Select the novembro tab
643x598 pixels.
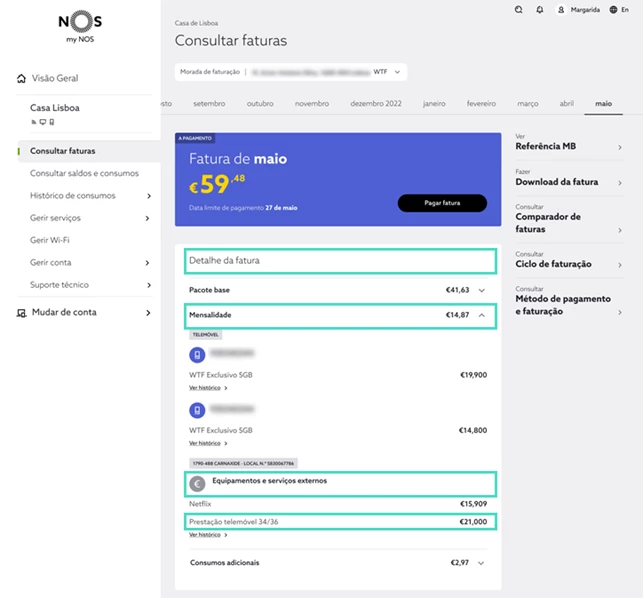312,104
